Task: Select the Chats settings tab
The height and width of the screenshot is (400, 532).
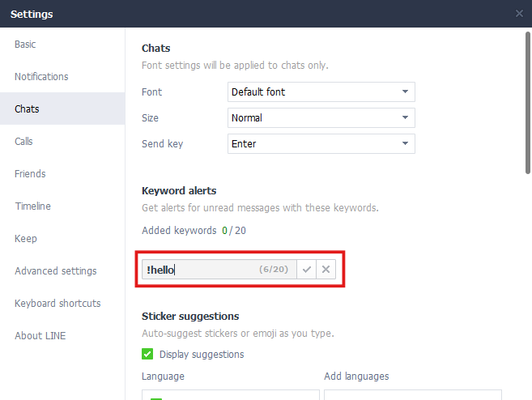Action: coord(27,109)
